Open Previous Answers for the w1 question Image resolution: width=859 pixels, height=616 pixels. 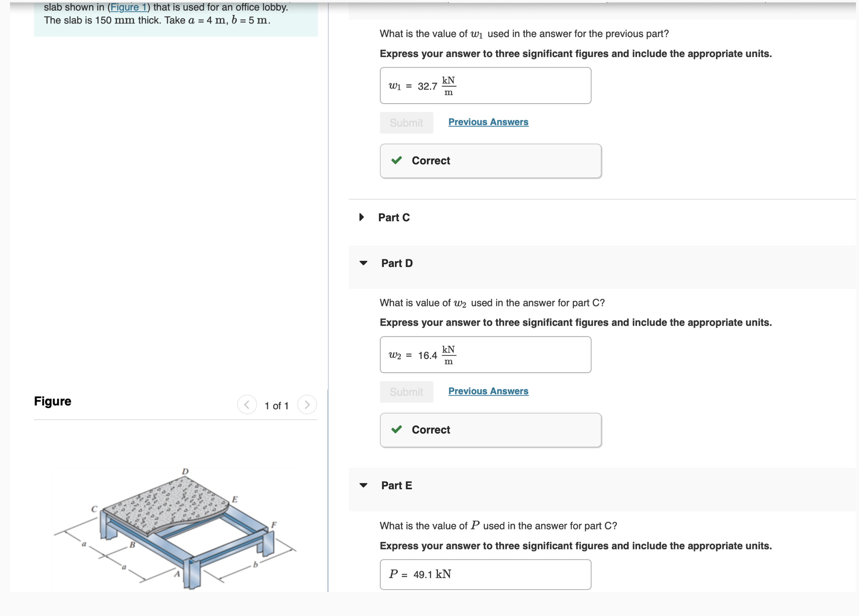488,122
